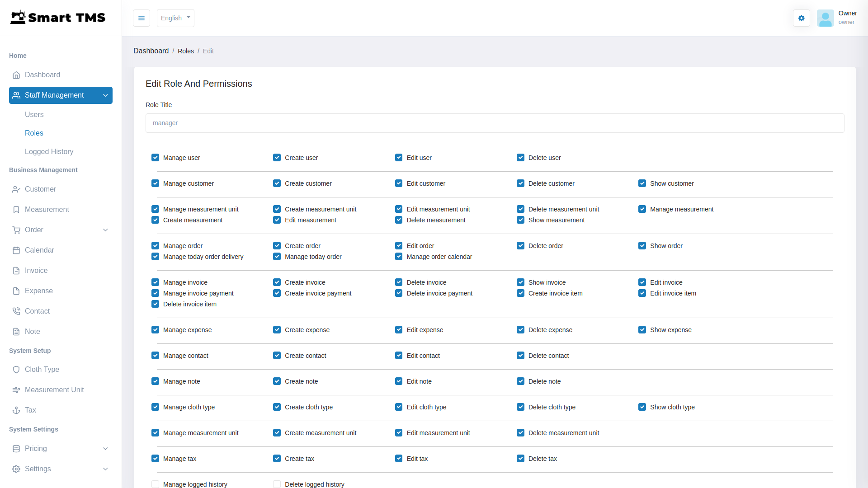The height and width of the screenshot is (488, 868).
Task: Click the Contact phone icon in sidebar
Action: pyautogui.click(x=16, y=311)
